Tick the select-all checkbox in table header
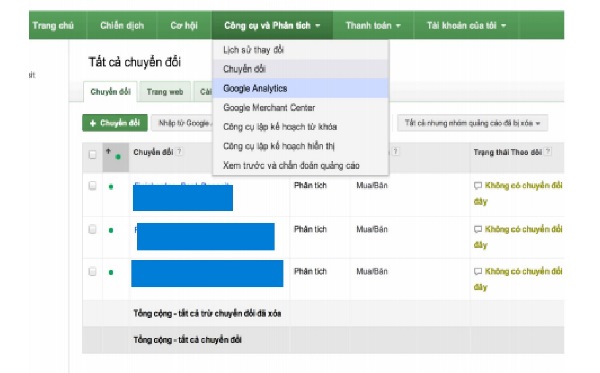The height and width of the screenshot is (373, 600). pyautogui.click(x=92, y=155)
